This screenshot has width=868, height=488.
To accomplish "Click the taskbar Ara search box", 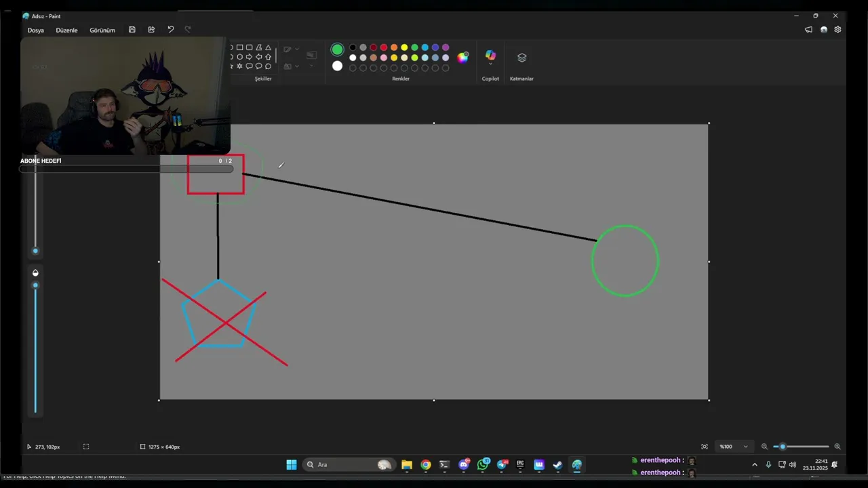I will pyautogui.click(x=349, y=465).
